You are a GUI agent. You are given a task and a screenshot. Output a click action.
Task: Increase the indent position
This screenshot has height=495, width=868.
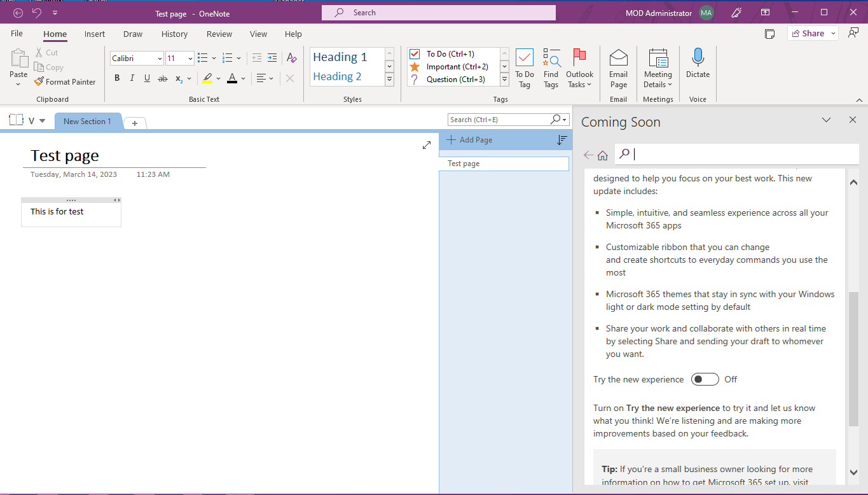coord(272,58)
